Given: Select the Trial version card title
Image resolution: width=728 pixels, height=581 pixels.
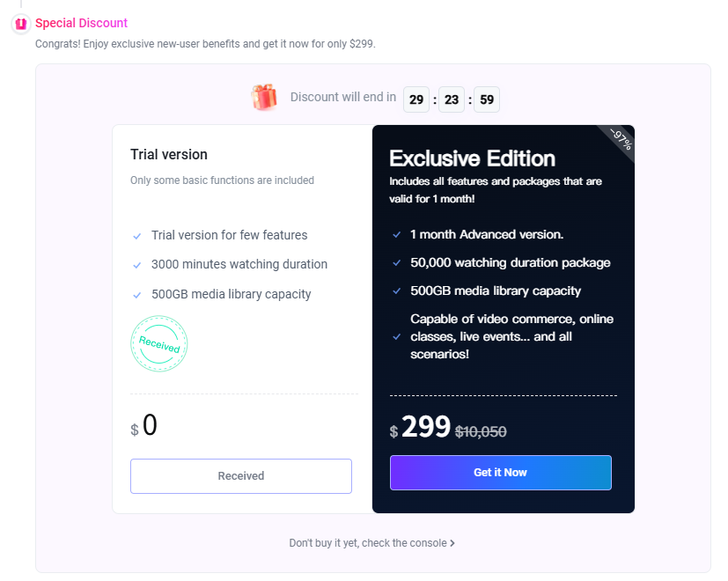Looking at the screenshot, I should click(x=169, y=154).
